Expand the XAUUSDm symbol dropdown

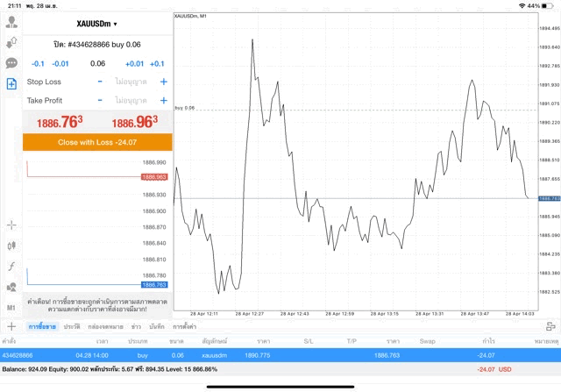[x=97, y=24]
